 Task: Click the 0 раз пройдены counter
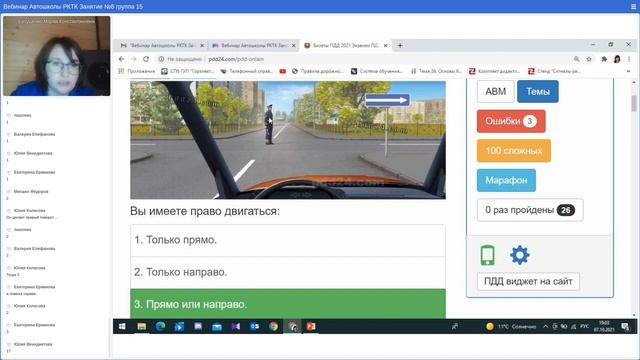pos(530,210)
